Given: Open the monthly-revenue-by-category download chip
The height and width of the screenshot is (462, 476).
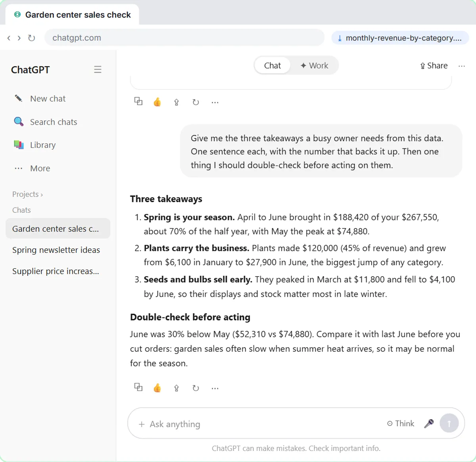Looking at the screenshot, I should (400, 38).
